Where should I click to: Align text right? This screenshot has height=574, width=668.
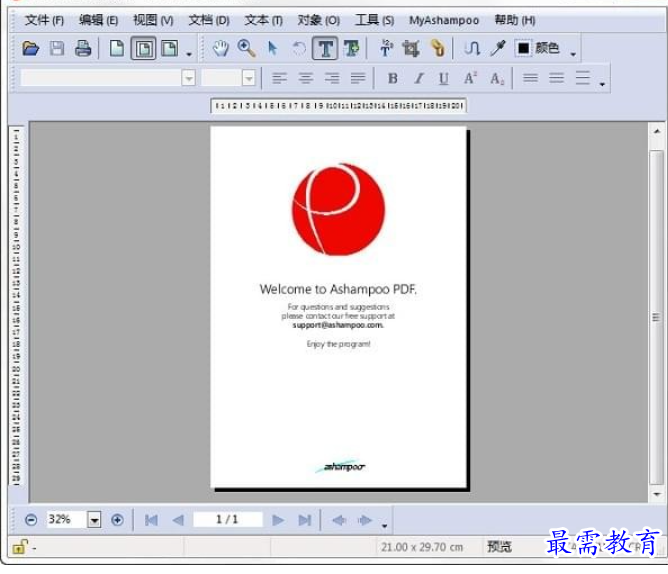point(332,78)
